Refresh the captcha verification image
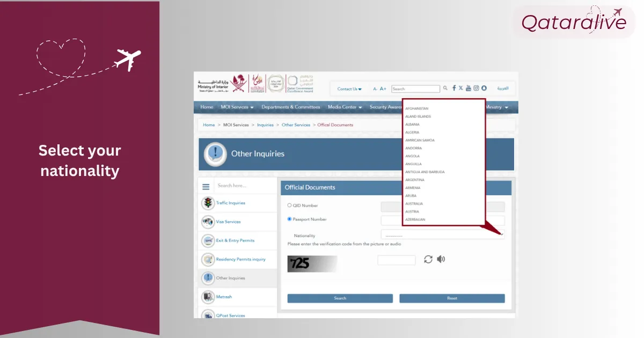The width and height of the screenshot is (644, 338). 428,259
